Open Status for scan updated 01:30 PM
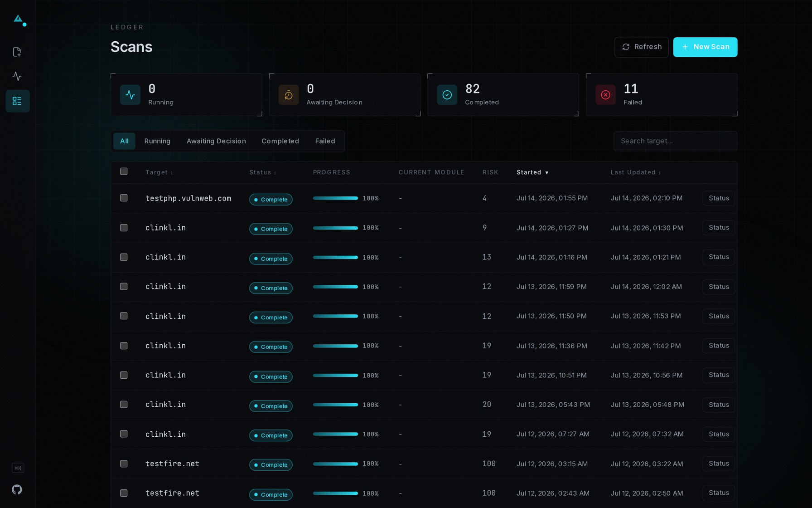Screen dimensions: 812x508 [x=719, y=228]
